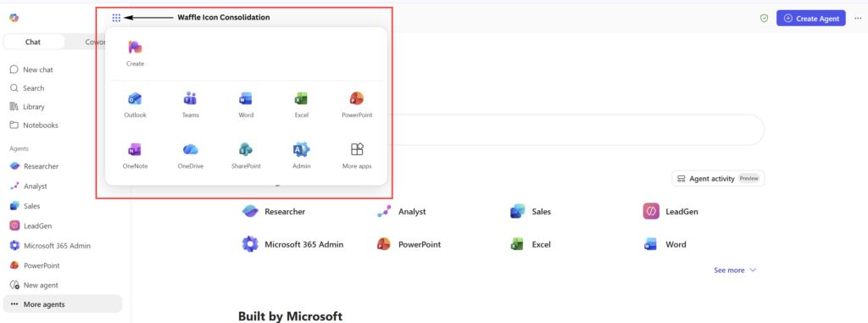868x323 pixels.
Task: Expand the See more agents link
Action: coord(735,270)
